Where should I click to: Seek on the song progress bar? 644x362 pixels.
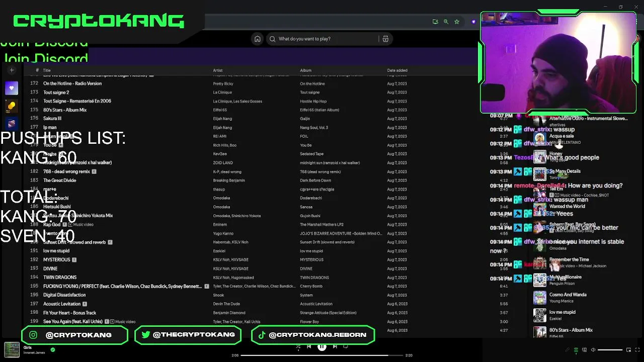[322, 355]
